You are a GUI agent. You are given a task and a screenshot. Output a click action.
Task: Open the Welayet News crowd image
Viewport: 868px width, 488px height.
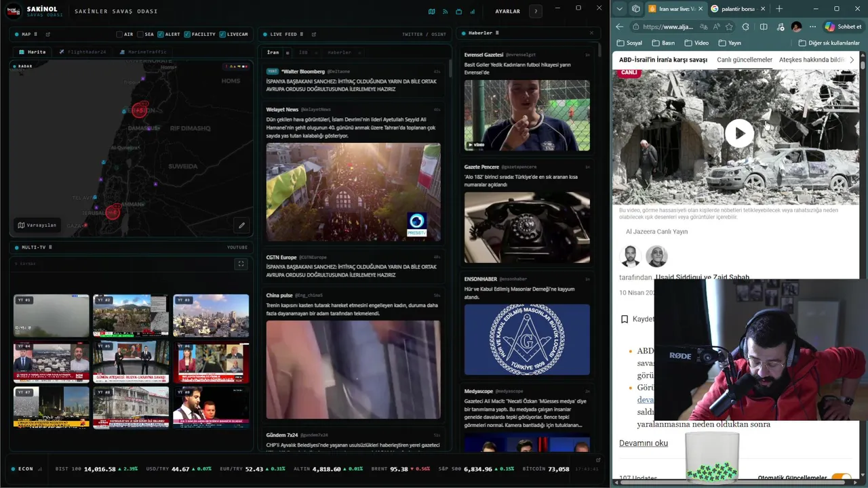coord(353,192)
